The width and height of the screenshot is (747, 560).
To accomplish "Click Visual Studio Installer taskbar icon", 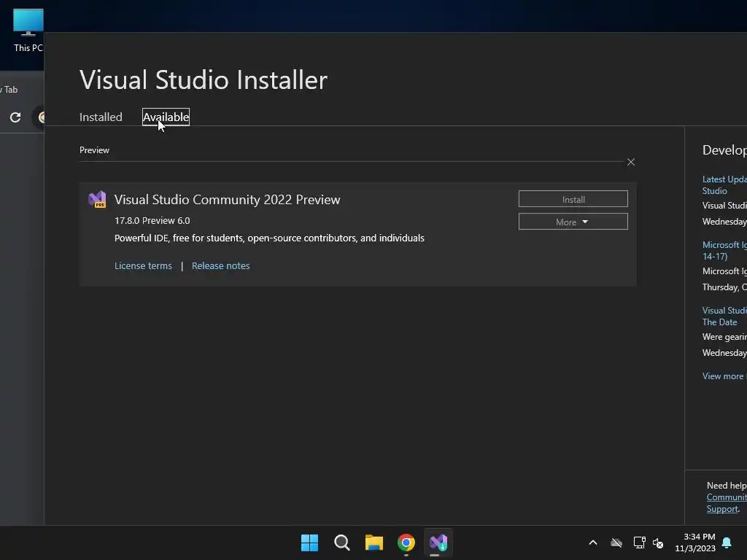I will pos(438,542).
